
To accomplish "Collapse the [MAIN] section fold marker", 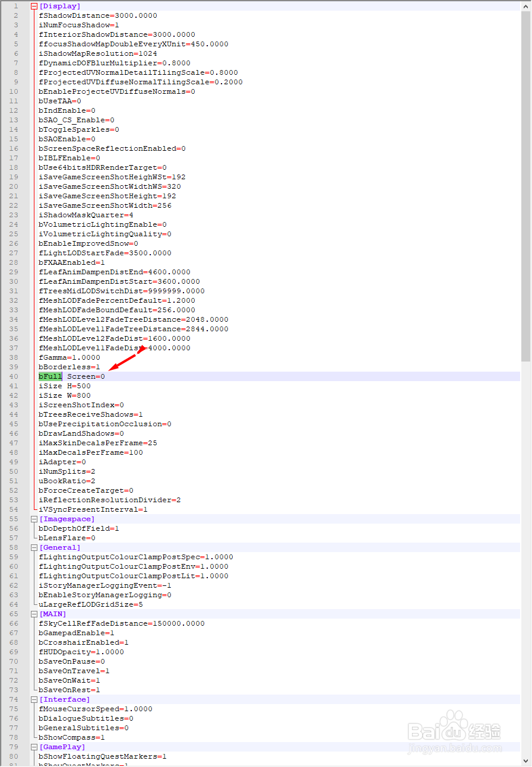I will (34, 614).
